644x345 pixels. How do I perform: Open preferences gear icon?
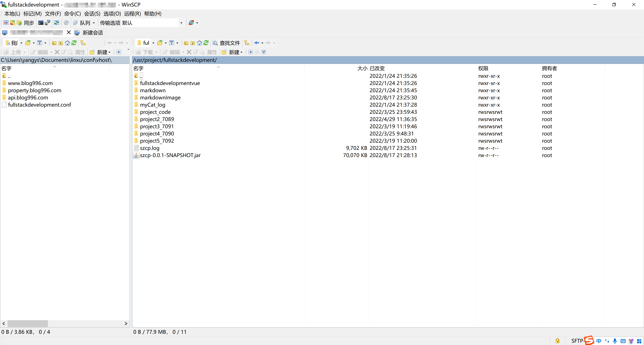[66, 23]
